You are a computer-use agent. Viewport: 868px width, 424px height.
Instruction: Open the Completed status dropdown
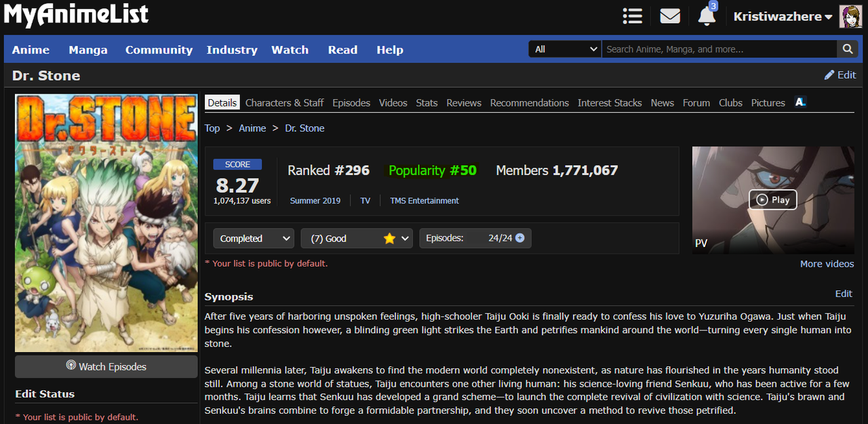pos(254,238)
